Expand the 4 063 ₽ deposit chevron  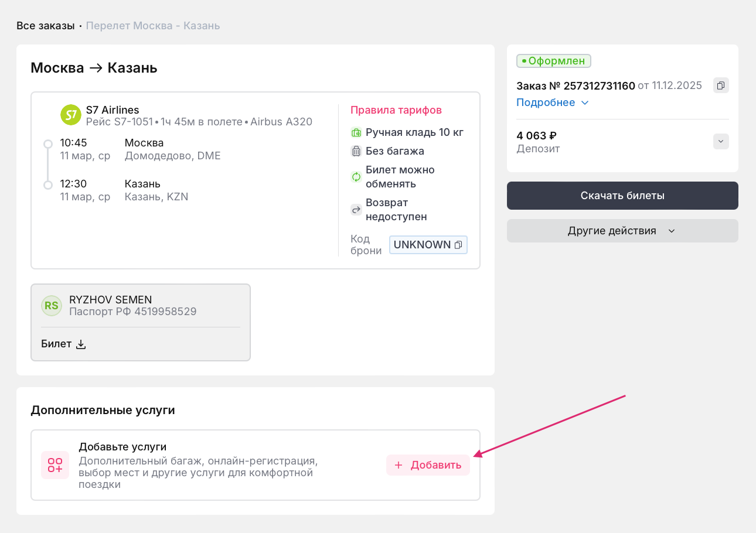coord(721,142)
